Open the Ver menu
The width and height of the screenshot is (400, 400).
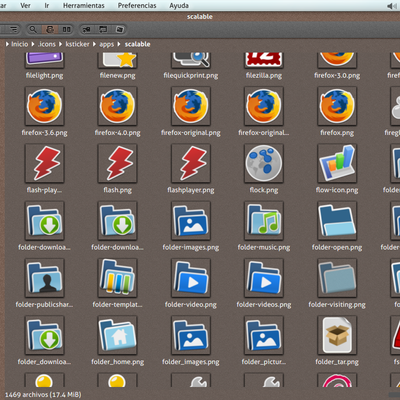coord(25,5)
